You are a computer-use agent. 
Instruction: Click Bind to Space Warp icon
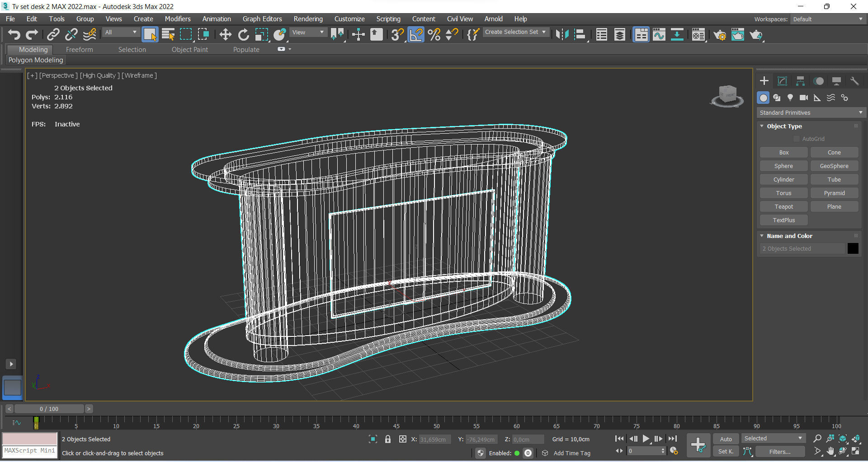click(x=90, y=35)
